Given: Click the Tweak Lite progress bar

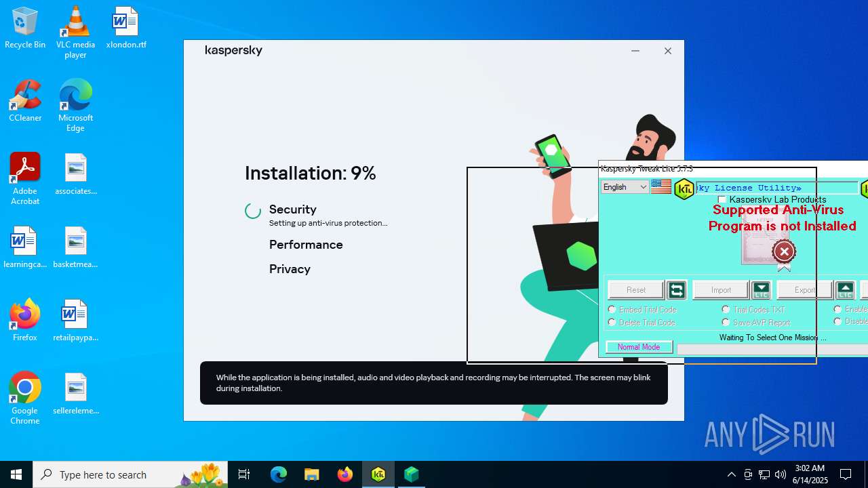Looking at the screenshot, I should (772, 349).
